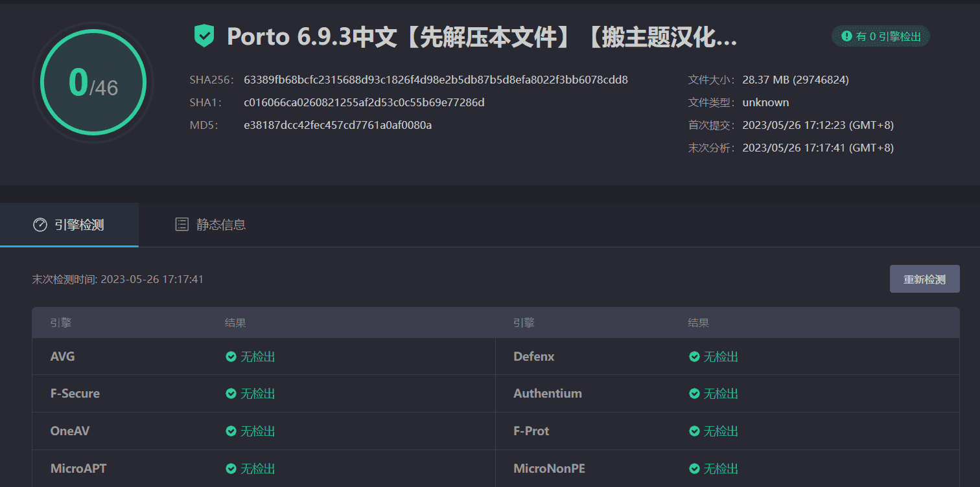This screenshot has width=980, height=487.
Task: Click the OneAV engine name
Action: pos(70,431)
